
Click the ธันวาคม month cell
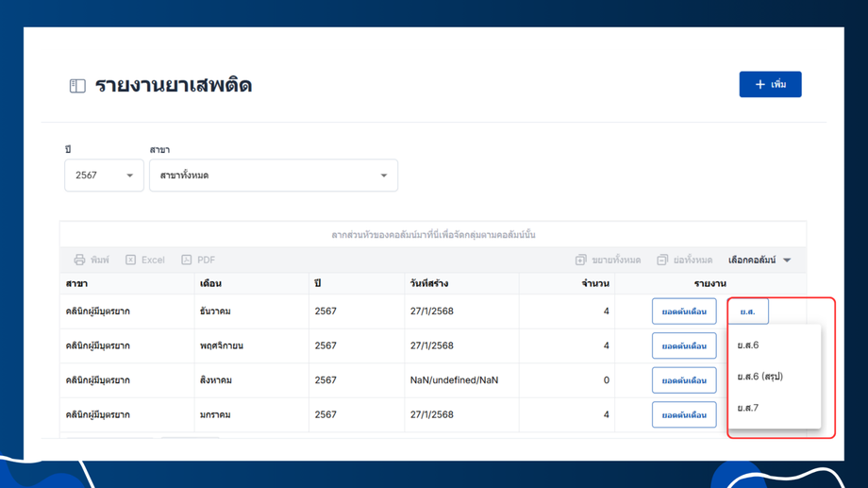click(251, 311)
